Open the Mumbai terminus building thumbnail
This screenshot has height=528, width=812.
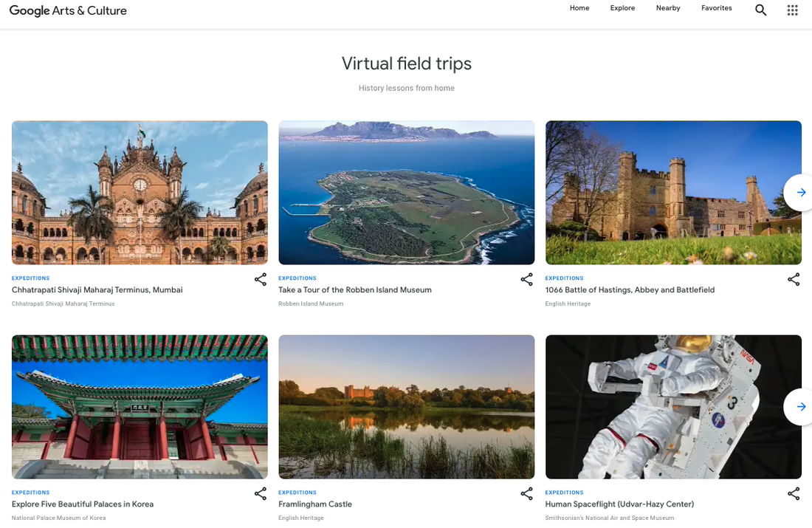coord(140,193)
